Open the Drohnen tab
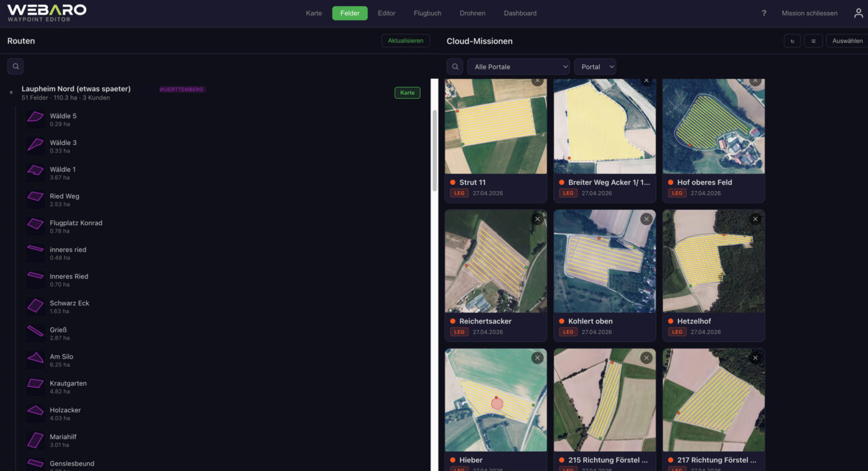This screenshot has width=868, height=471. 473,13
